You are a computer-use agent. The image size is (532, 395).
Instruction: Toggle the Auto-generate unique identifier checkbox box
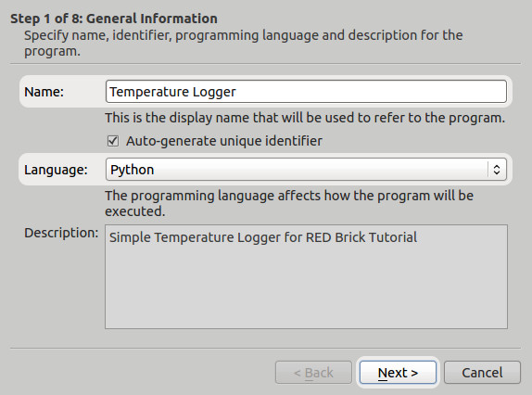pos(113,141)
